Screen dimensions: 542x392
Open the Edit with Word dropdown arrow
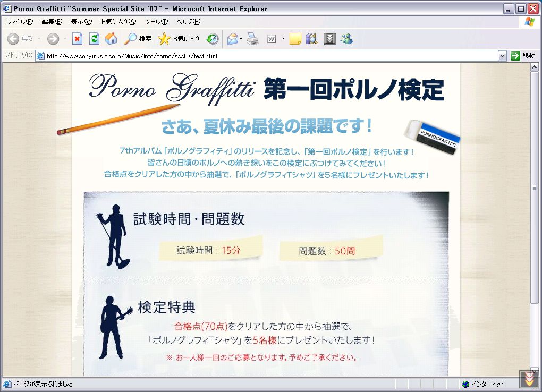click(x=283, y=39)
